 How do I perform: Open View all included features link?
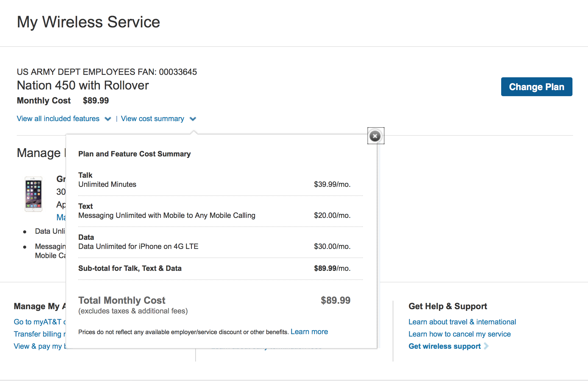click(x=58, y=119)
